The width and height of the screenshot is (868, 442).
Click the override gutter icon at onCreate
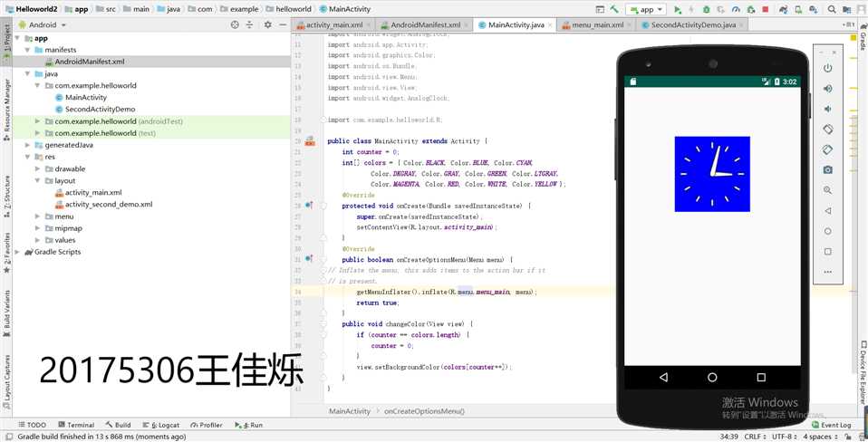(x=309, y=206)
